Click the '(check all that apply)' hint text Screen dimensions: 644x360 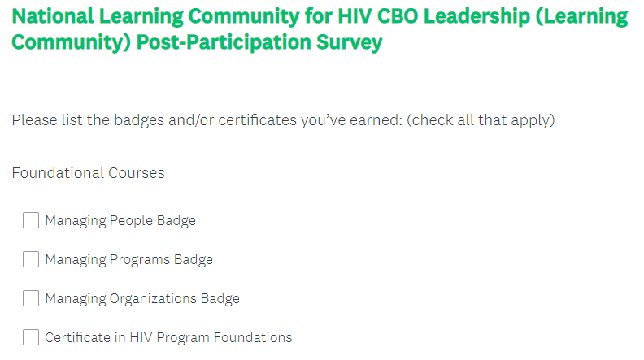481,120
